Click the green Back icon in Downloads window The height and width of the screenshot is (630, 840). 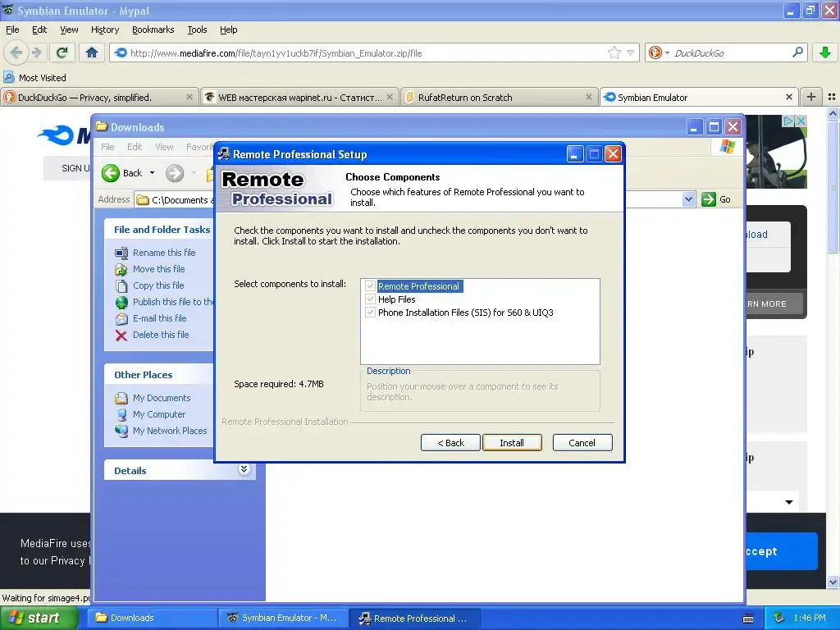click(111, 173)
